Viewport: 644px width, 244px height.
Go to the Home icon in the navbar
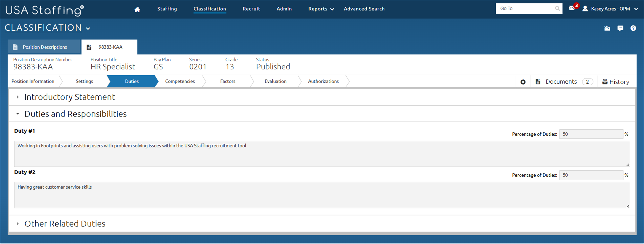click(x=137, y=10)
